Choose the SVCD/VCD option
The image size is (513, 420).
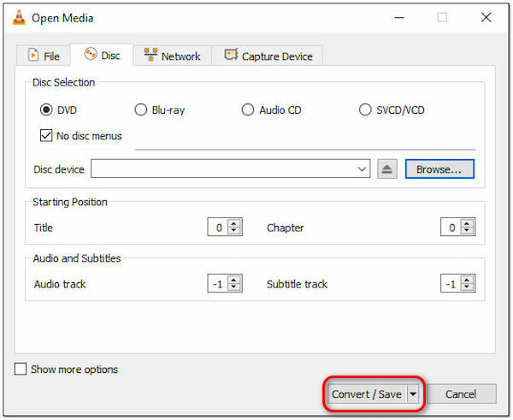click(x=365, y=109)
